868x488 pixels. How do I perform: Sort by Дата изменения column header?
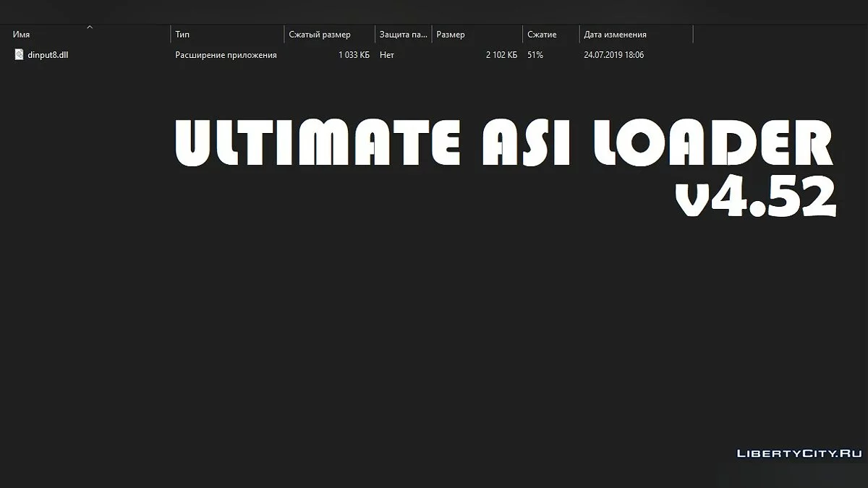615,35
